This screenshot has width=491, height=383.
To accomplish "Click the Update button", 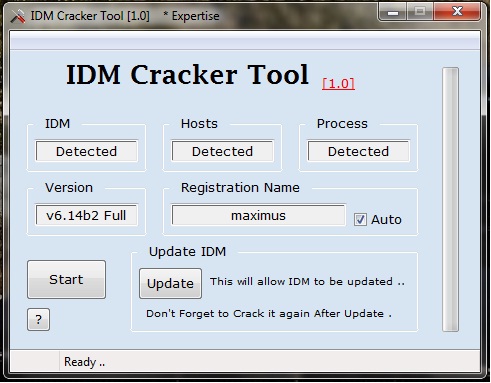I will (170, 283).
